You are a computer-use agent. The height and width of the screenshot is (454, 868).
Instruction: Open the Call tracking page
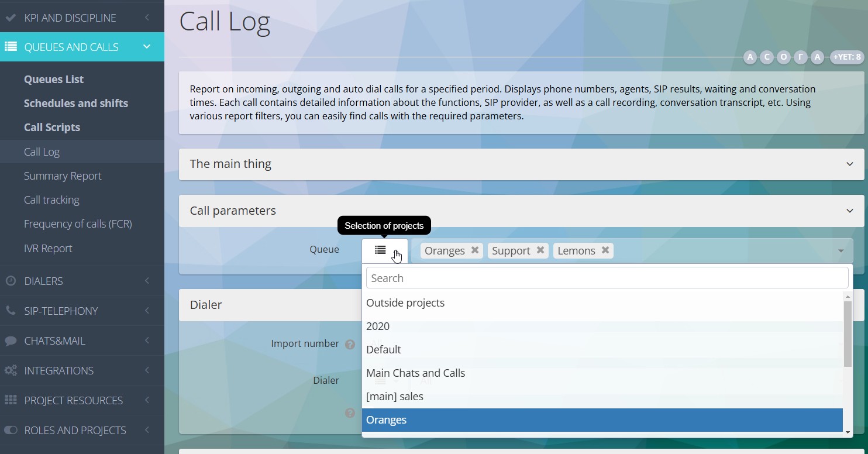coord(51,200)
